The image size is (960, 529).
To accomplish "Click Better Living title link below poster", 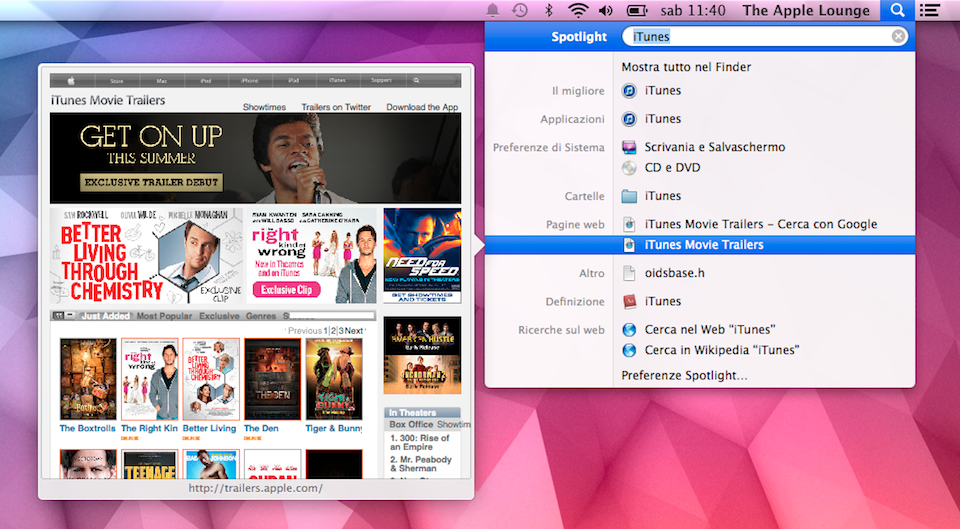I will pyautogui.click(x=209, y=429).
